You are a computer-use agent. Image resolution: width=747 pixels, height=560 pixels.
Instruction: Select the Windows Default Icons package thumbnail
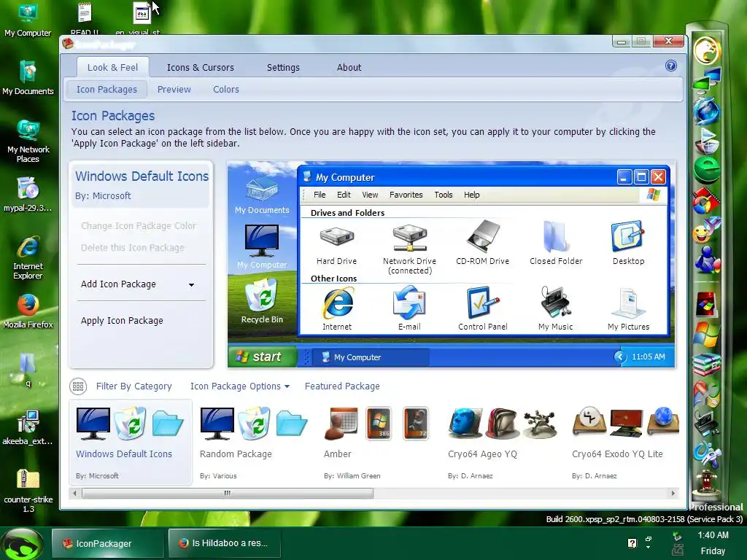point(131,443)
